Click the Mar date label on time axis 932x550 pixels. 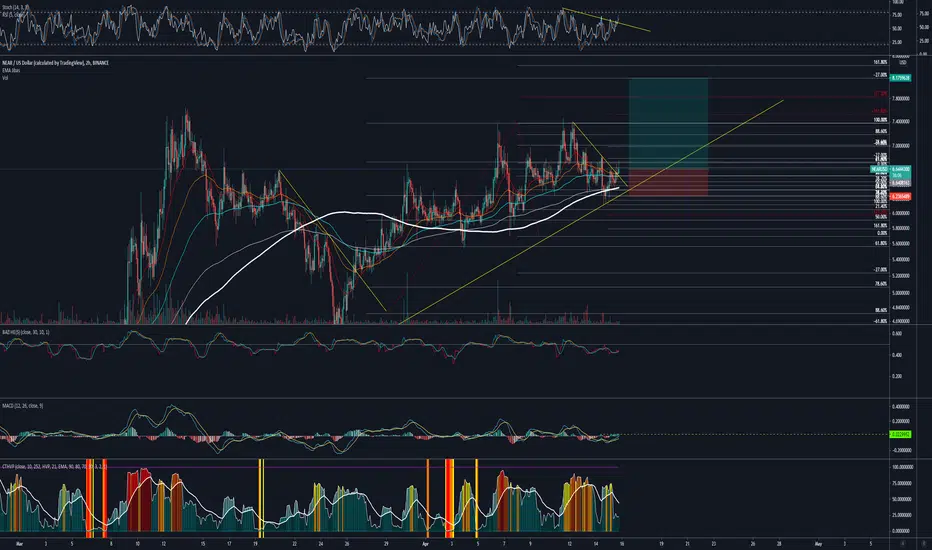point(20,543)
